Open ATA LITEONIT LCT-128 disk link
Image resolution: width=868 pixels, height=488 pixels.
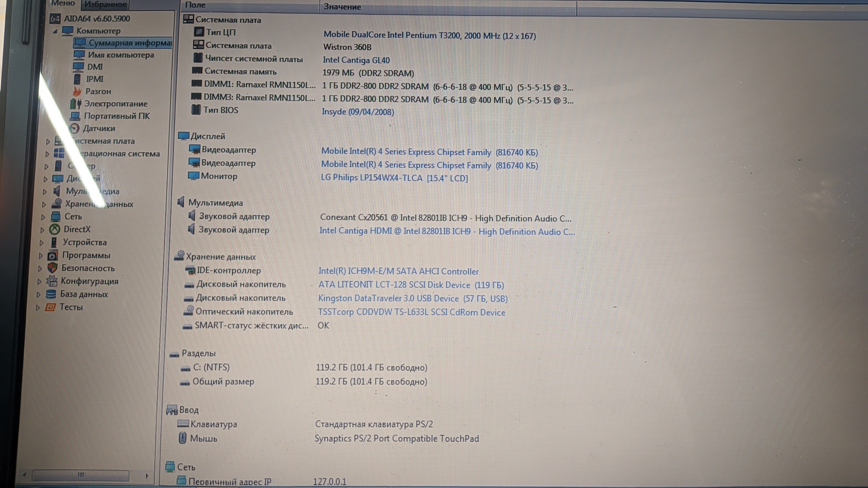(411, 285)
